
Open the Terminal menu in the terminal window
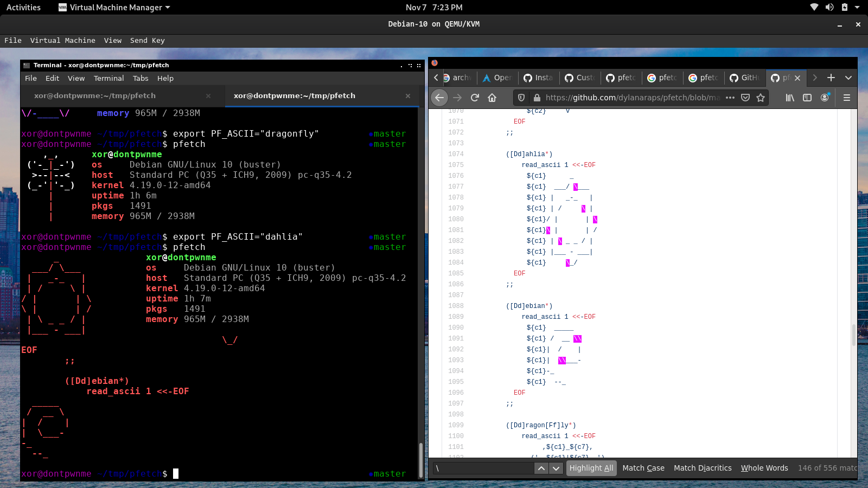coord(108,78)
